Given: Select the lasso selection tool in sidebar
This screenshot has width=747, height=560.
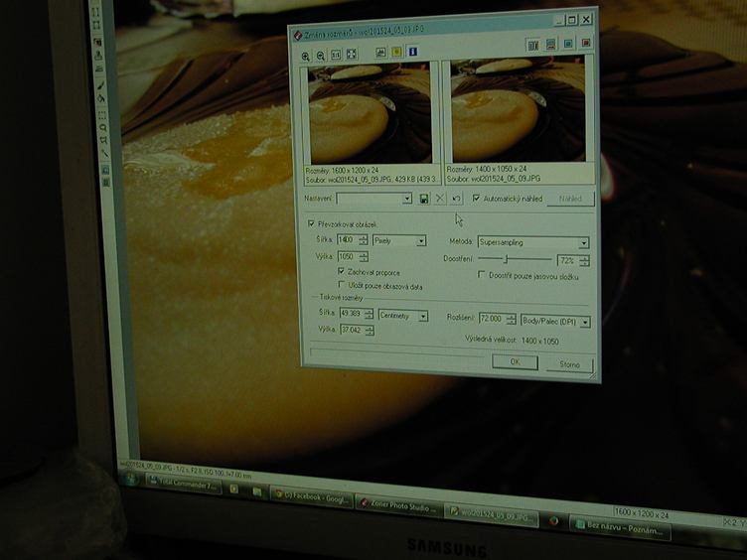Looking at the screenshot, I should click(103, 128).
